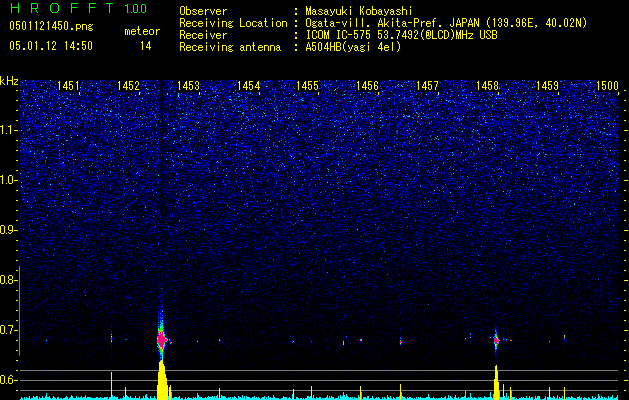The image size is (629, 400).
Task: Select the observer name Masayuki Kobayashi
Action: [359, 11]
